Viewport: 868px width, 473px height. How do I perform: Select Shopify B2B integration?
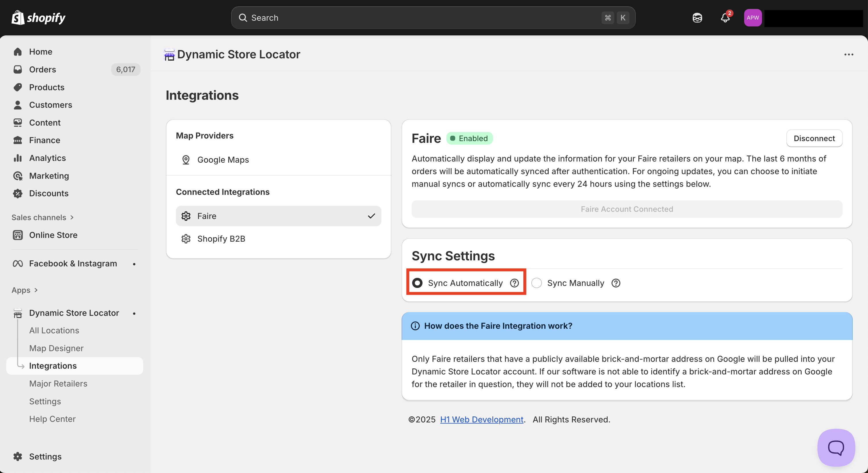pos(221,239)
